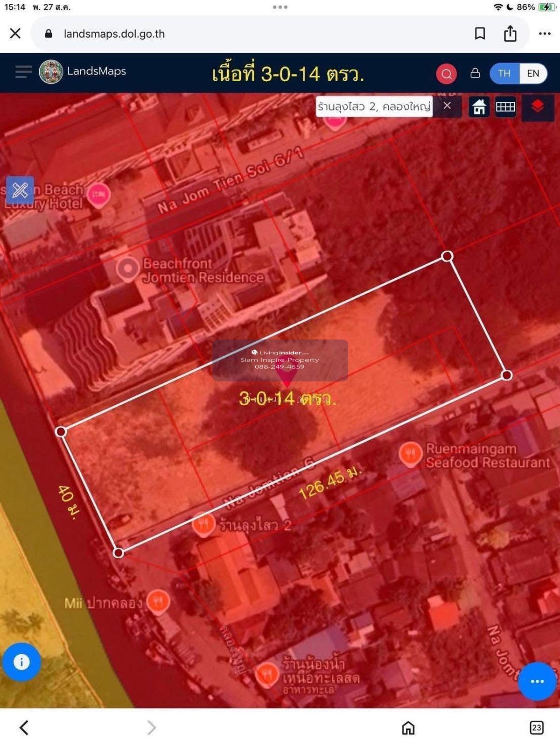This screenshot has height=747, width=560.
Task: Click Ruenmaingam Seafood Restaurant map pin
Action: click(x=410, y=454)
